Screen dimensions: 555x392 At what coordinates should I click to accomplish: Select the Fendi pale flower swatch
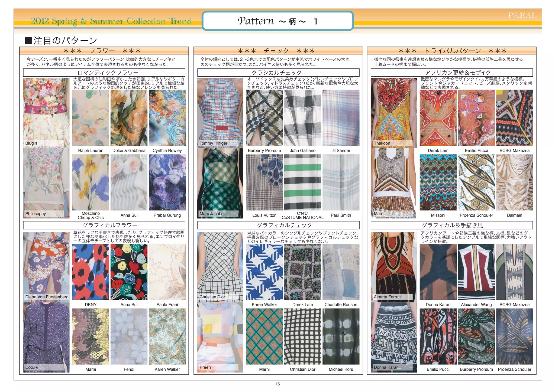click(129, 337)
